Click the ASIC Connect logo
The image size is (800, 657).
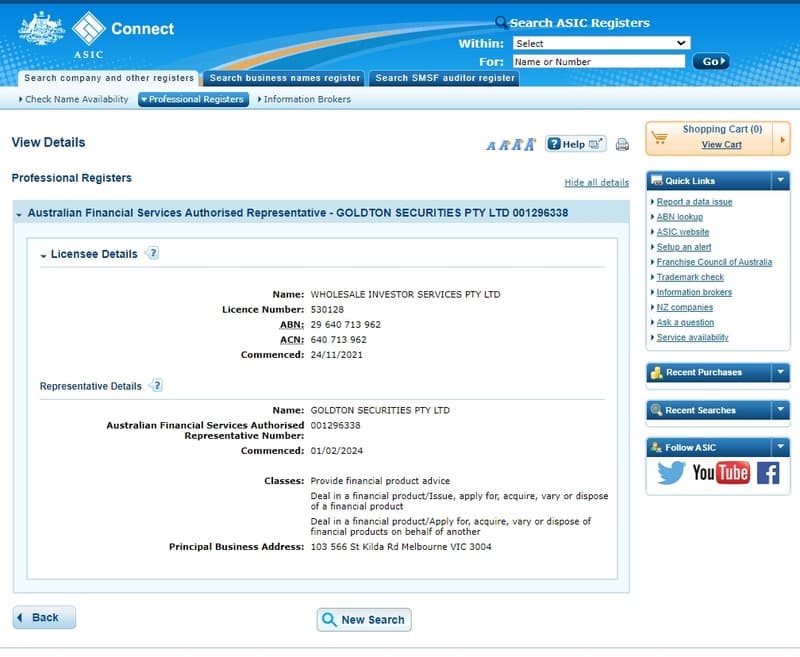pyautogui.click(x=96, y=34)
